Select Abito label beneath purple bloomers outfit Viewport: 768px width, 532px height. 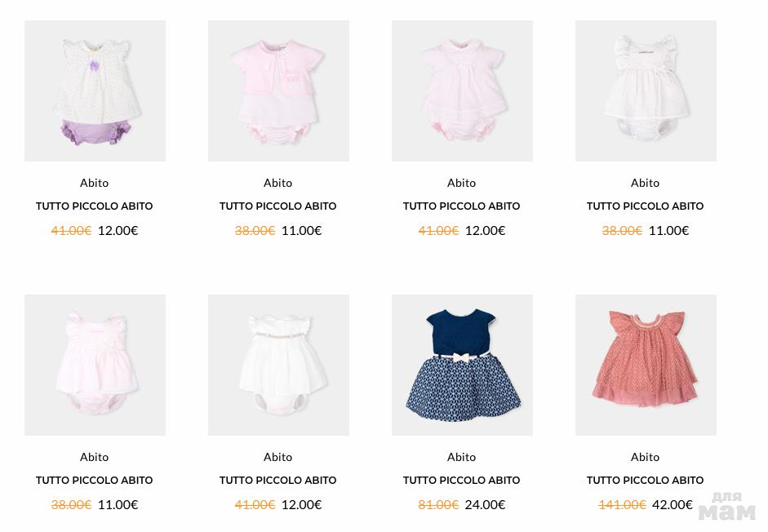(x=94, y=182)
